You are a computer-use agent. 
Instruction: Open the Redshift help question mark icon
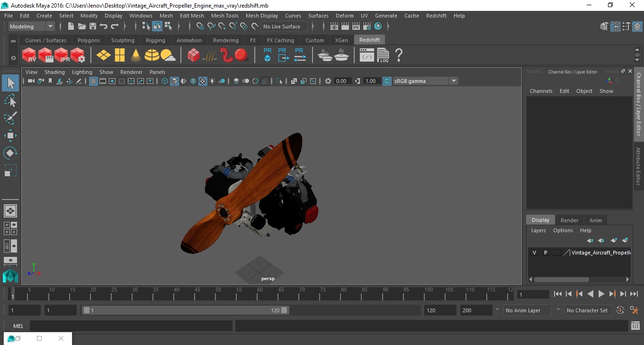[x=399, y=55]
